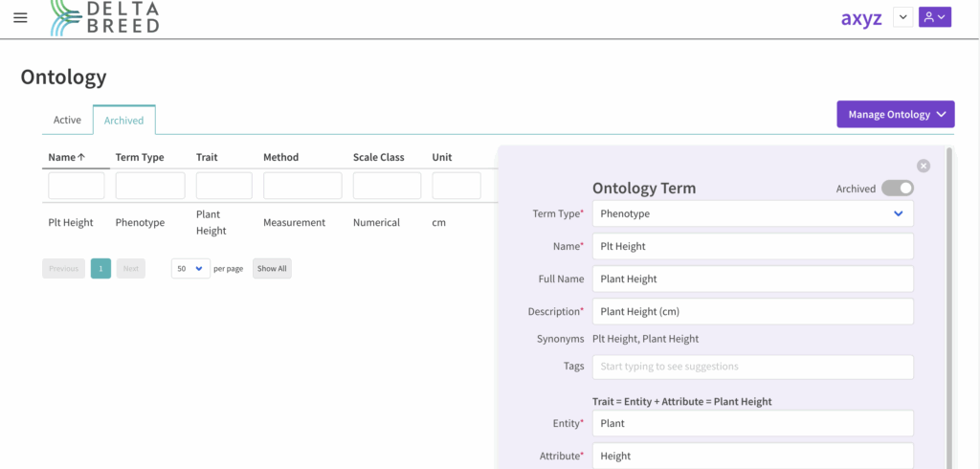This screenshot has width=980, height=469.
Task: Open the hamburger navigation menu
Action: coord(20,17)
